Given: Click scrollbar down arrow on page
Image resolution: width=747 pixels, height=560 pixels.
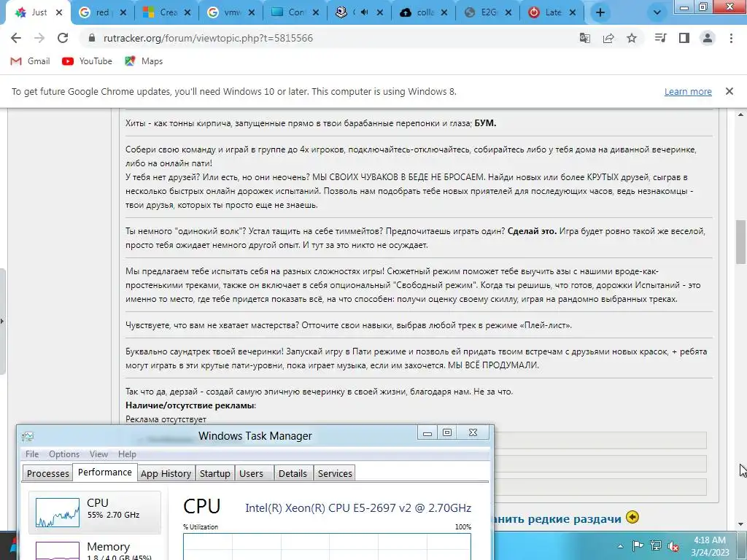Looking at the screenshot, I should tap(741, 524).
